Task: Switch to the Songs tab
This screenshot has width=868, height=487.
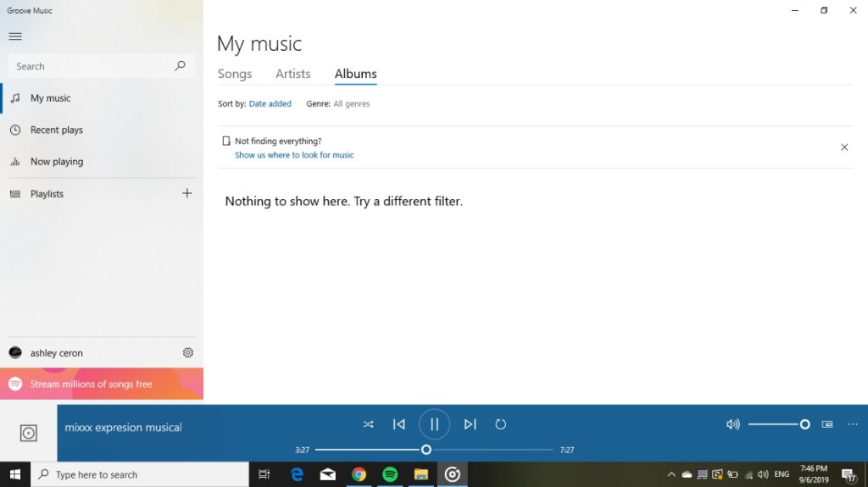Action: click(235, 74)
